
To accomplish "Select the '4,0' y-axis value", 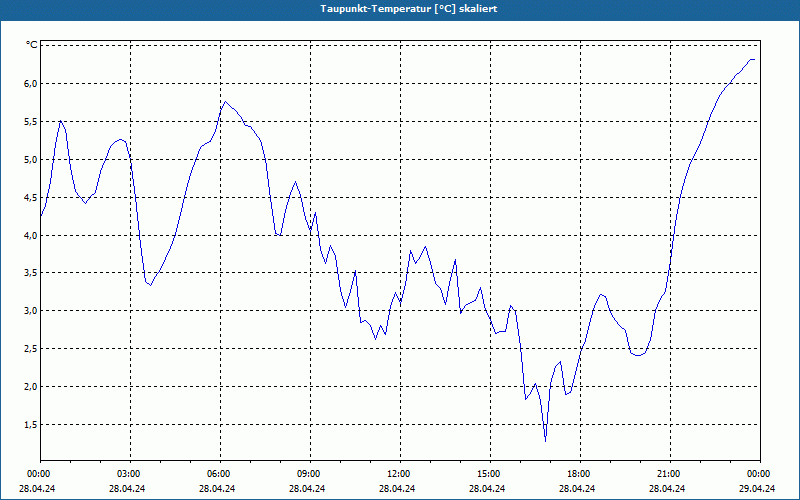I will (31, 235).
